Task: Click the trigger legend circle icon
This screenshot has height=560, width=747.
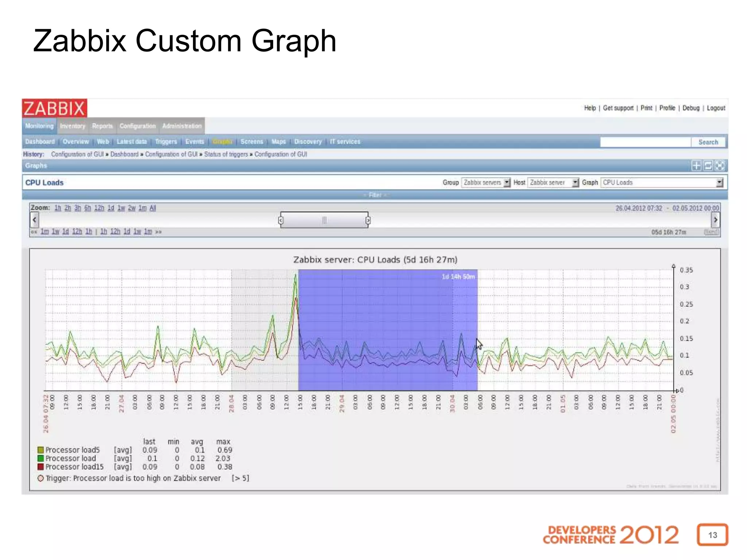Action: [40, 478]
